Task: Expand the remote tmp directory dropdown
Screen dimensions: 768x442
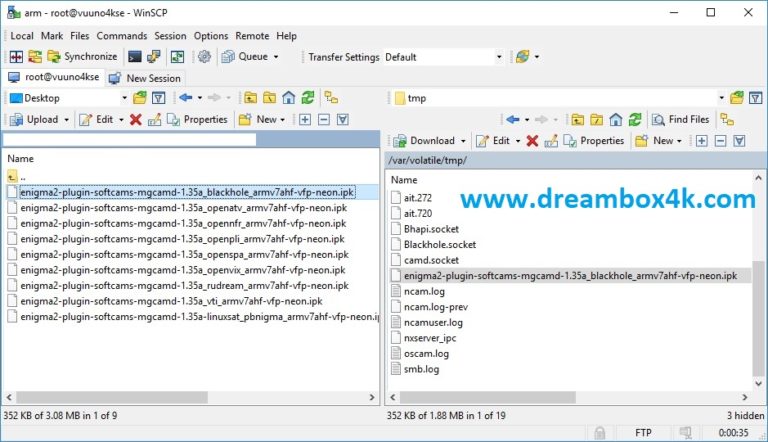Action: [719, 98]
